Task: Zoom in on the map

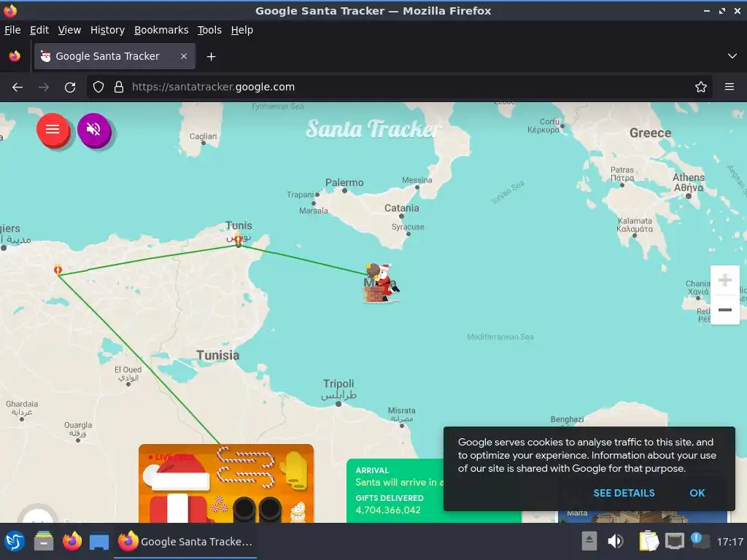Action: click(724, 280)
